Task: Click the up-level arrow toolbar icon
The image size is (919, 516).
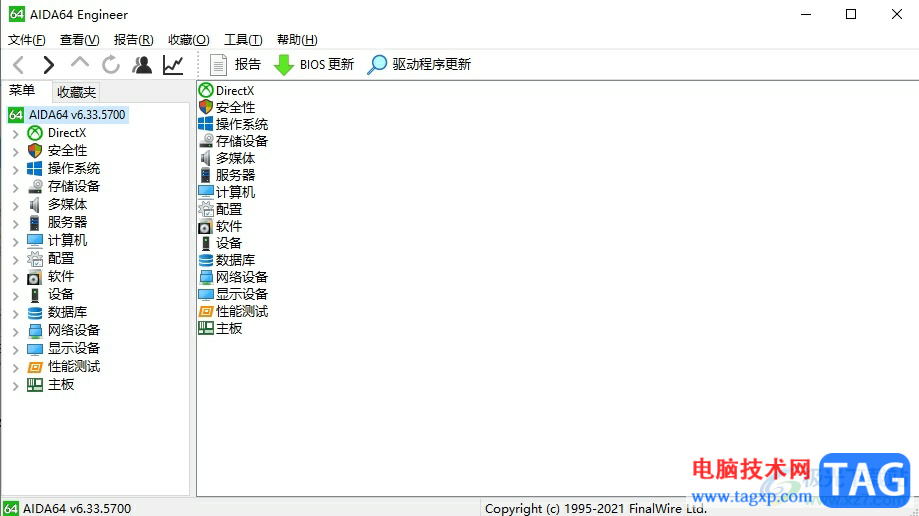Action: (80, 63)
